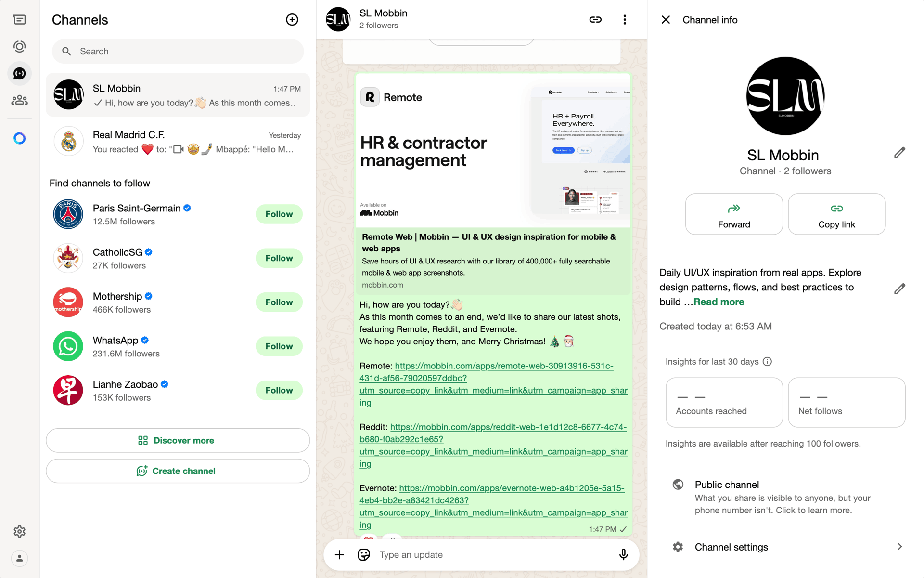Click the attach plus icon in composer
924x578 pixels.
339,555
